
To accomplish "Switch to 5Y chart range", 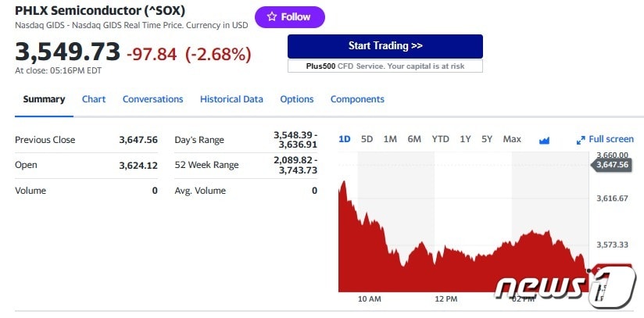I will click(487, 139).
